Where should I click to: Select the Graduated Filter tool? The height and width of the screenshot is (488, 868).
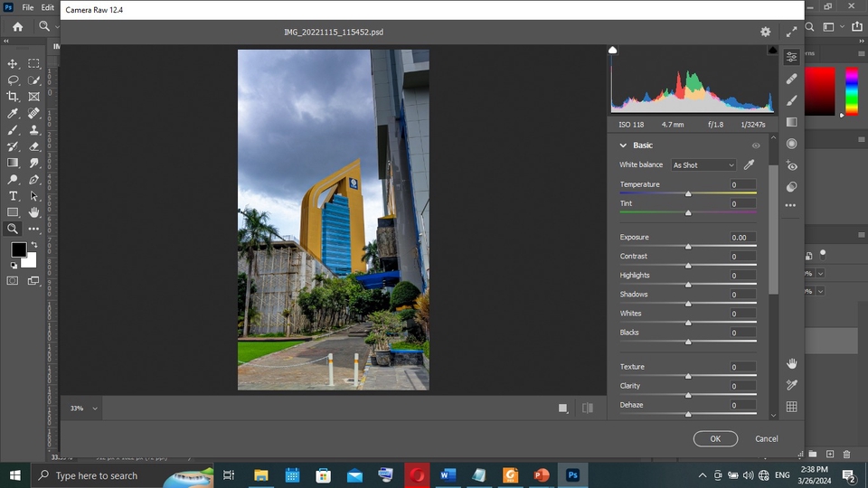click(x=792, y=122)
